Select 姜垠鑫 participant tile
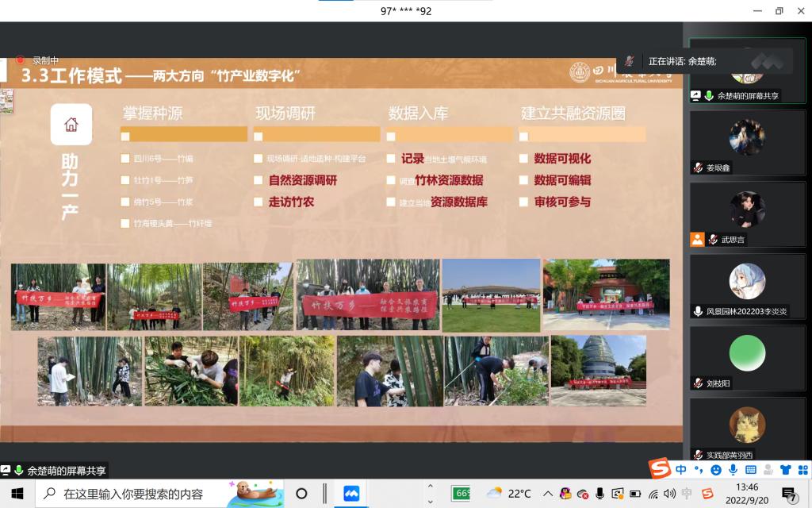 pyautogui.click(x=747, y=142)
